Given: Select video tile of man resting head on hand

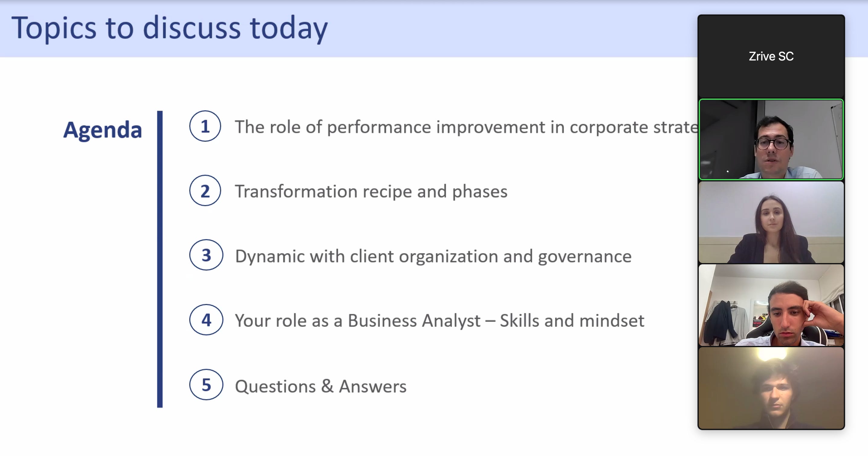Looking at the screenshot, I should (x=771, y=305).
